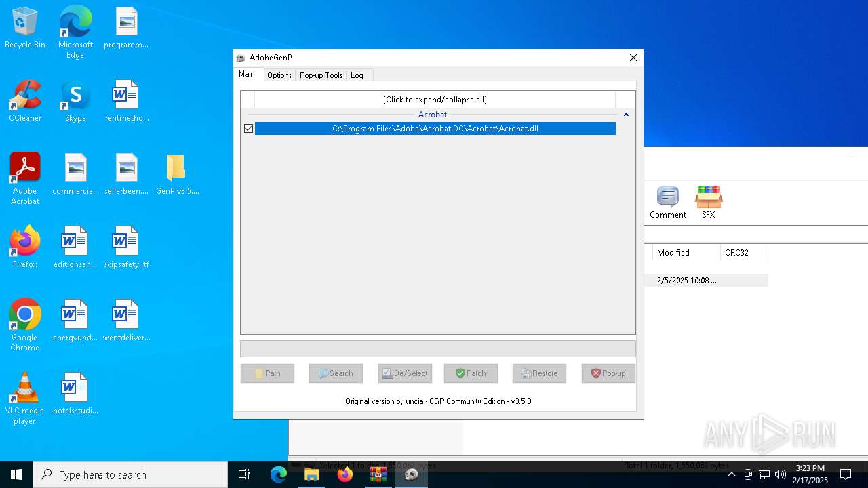Click AdobeGenP taskbar button
The image size is (868, 488).
pos(412,474)
